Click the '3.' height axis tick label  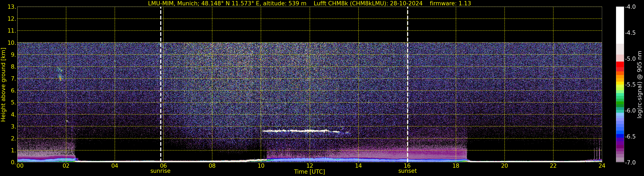pyautogui.click(x=13, y=127)
